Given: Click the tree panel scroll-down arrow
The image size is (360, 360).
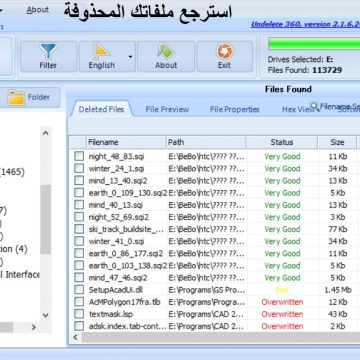Looking at the screenshot, I should [x=46, y=315].
